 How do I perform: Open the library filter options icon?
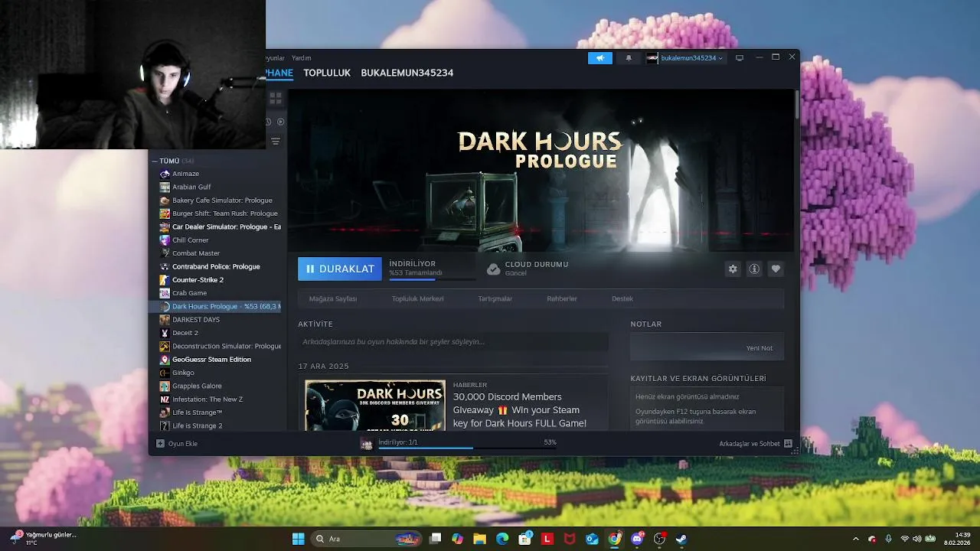[x=276, y=142]
